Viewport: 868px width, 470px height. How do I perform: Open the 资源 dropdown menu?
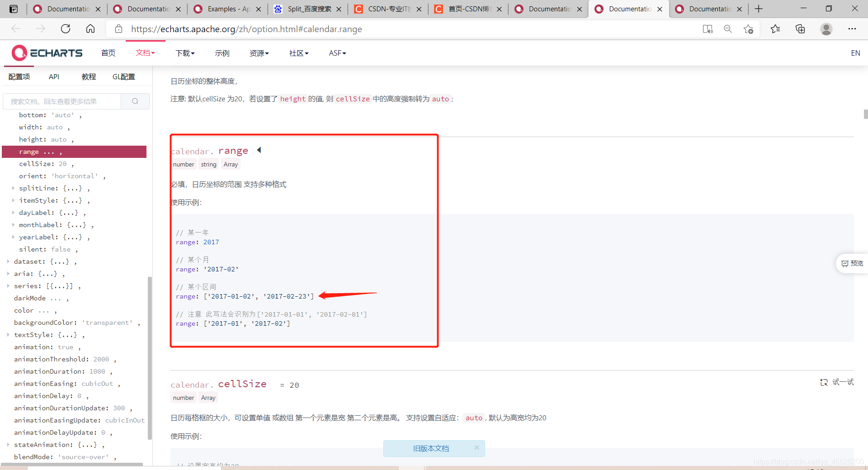point(259,53)
